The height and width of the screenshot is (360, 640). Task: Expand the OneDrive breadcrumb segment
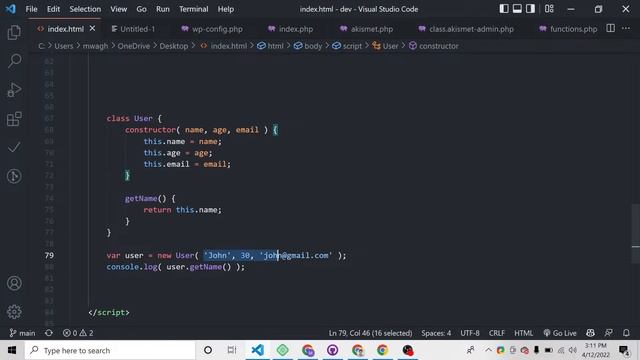(x=133, y=46)
